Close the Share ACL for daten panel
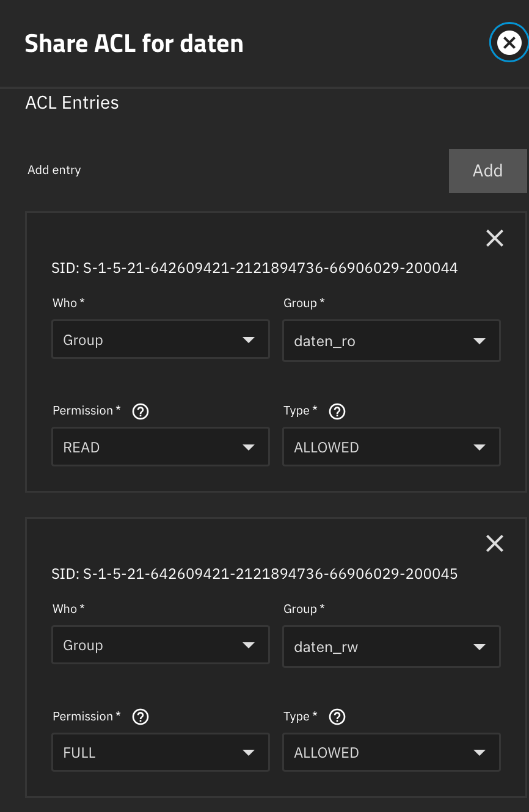 point(509,43)
